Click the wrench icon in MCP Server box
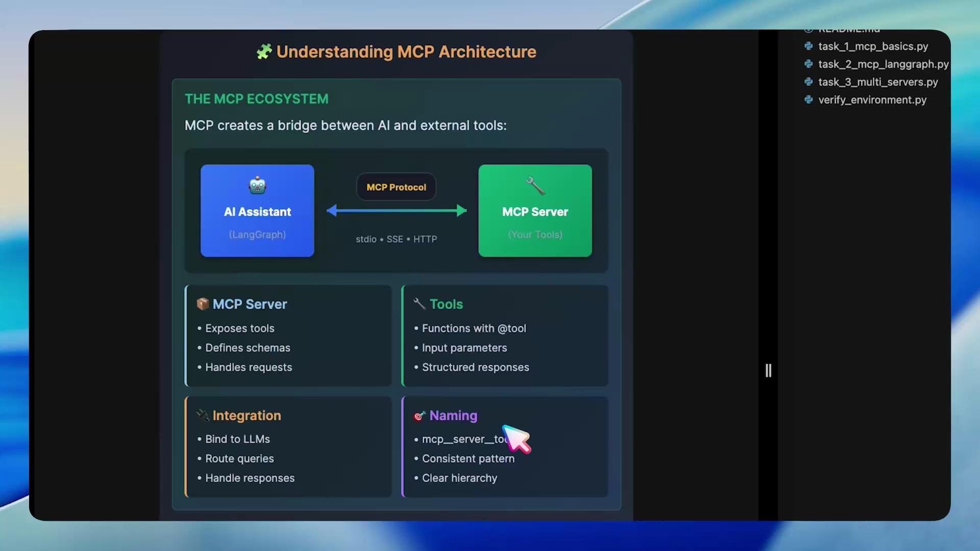 point(535,186)
